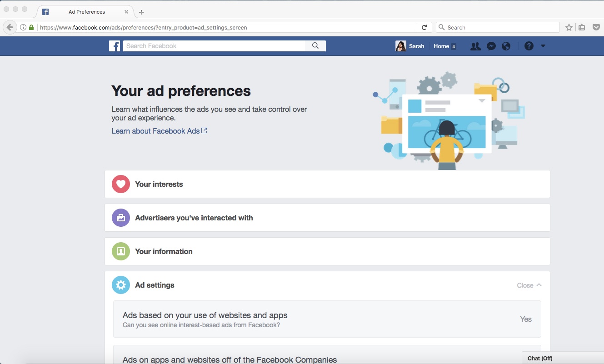
Task: Open the Learn about Facebook Ads link
Action: (160, 131)
